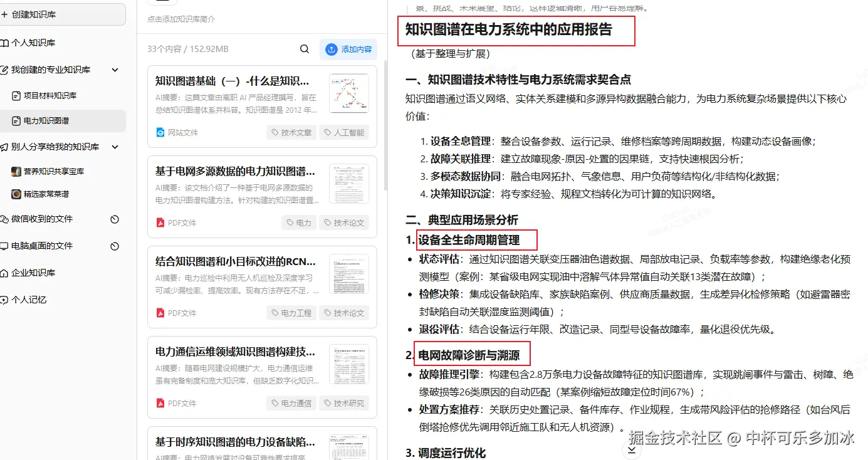Image resolution: width=868 pixels, height=460 pixels.
Task: Click the 电力通信 tag
Action: click(291, 403)
